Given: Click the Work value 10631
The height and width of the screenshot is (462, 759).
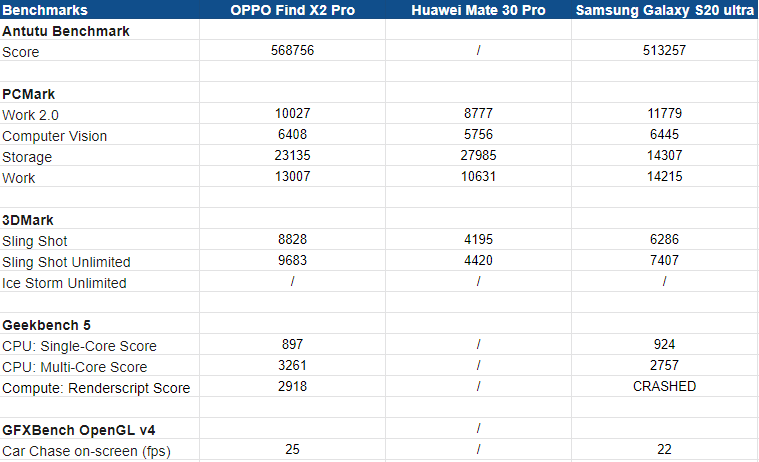Looking at the screenshot, I should pyautogui.click(x=478, y=176).
